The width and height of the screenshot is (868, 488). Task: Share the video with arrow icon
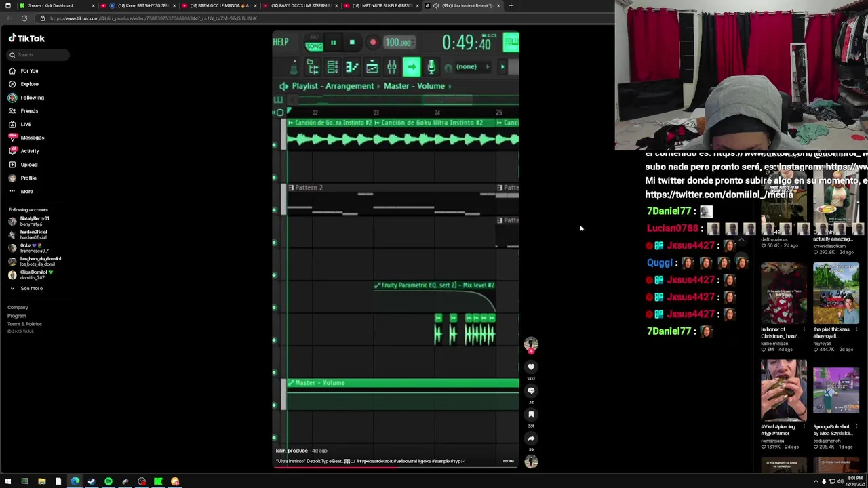[x=531, y=439]
